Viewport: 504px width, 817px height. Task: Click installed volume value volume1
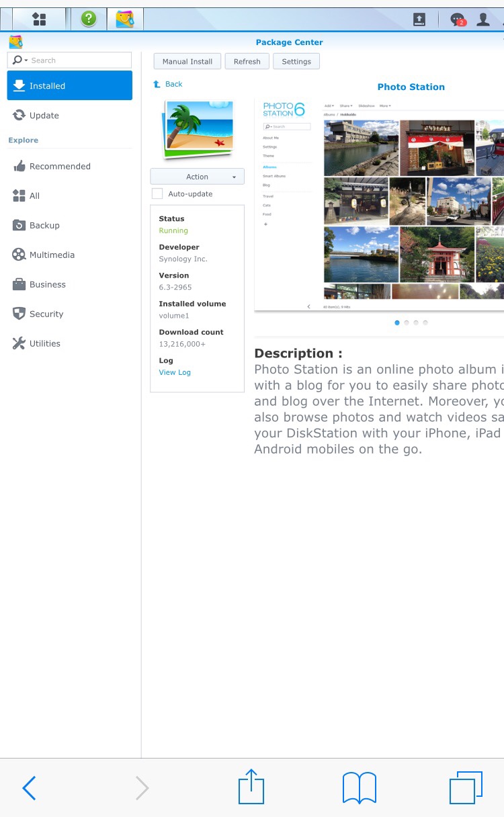pos(174,316)
